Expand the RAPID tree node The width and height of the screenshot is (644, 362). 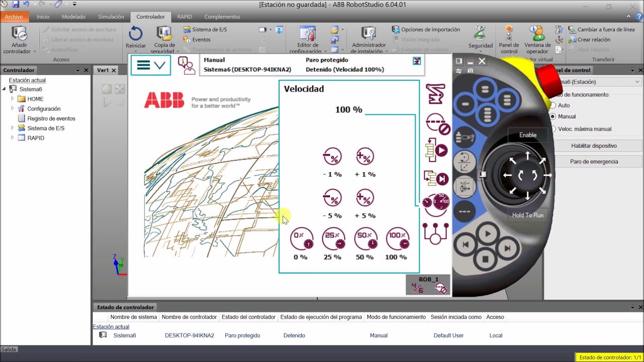pyautogui.click(x=13, y=138)
